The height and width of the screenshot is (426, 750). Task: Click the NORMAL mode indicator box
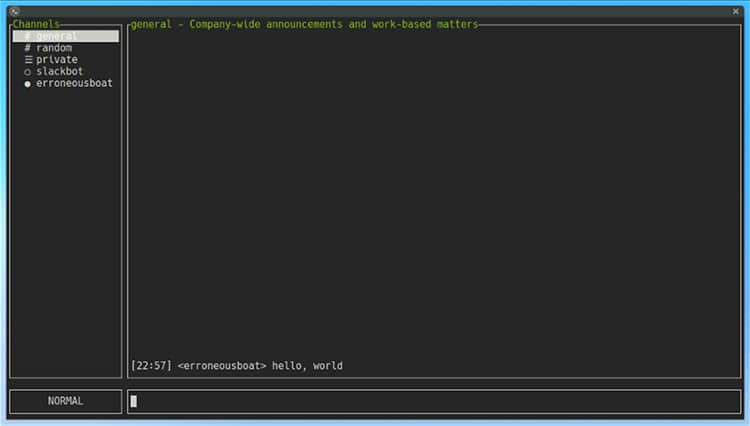(x=65, y=401)
